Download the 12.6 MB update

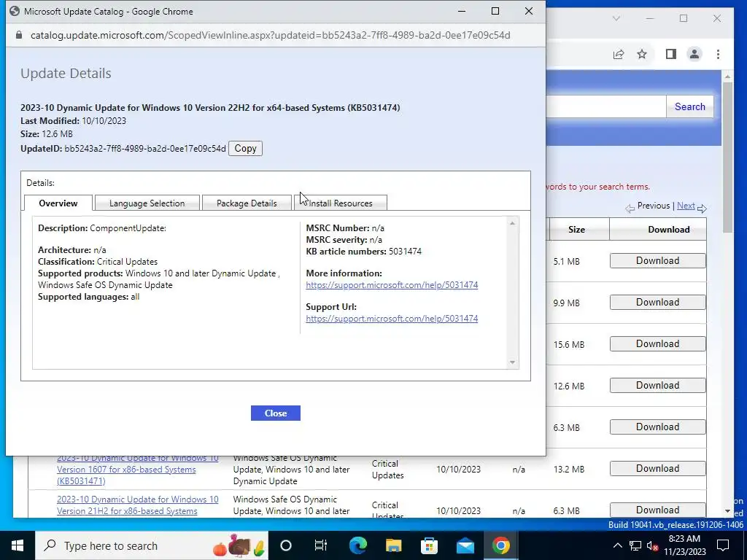(x=657, y=385)
